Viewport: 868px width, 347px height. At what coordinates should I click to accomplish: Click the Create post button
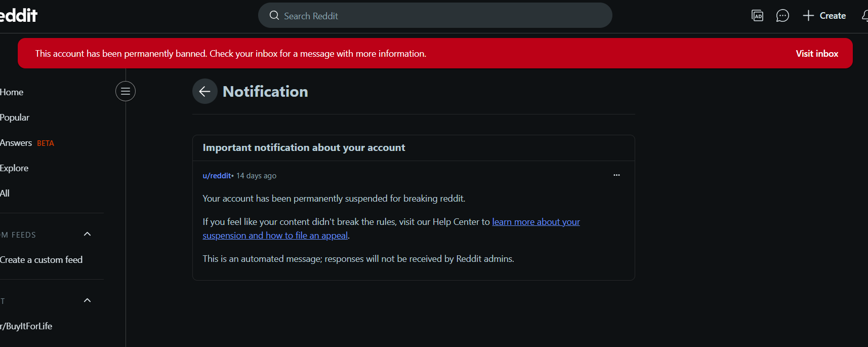pyautogui.click(x=824, y=16)
